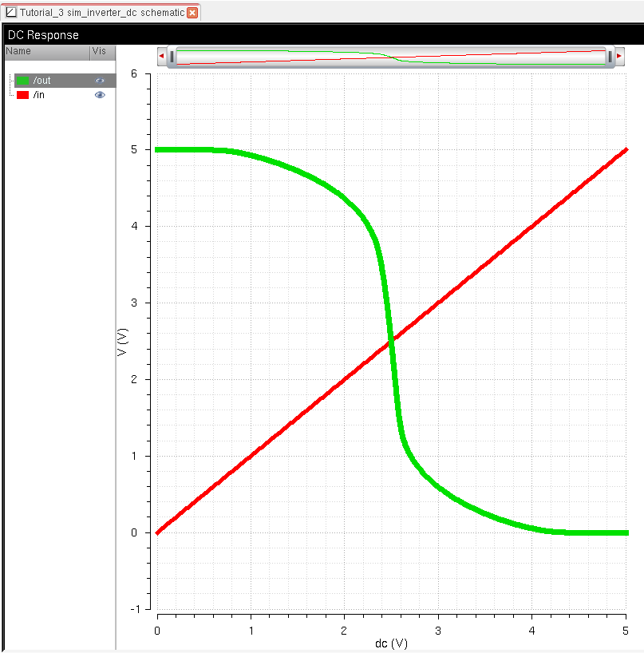Select the /out signal row
This screenshot has height=653, width=644.
pyautogui.click(x=65, y=81)
